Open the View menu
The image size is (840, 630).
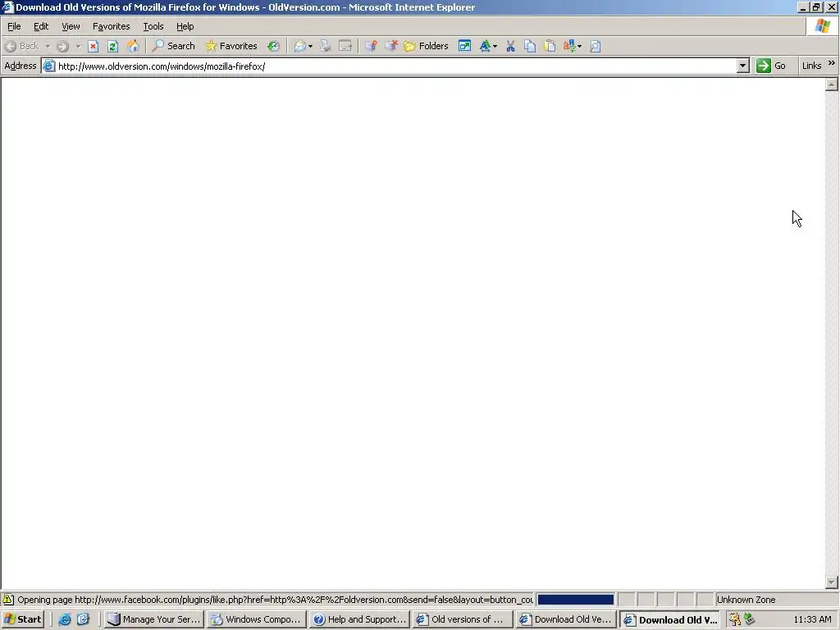(71, 26)
